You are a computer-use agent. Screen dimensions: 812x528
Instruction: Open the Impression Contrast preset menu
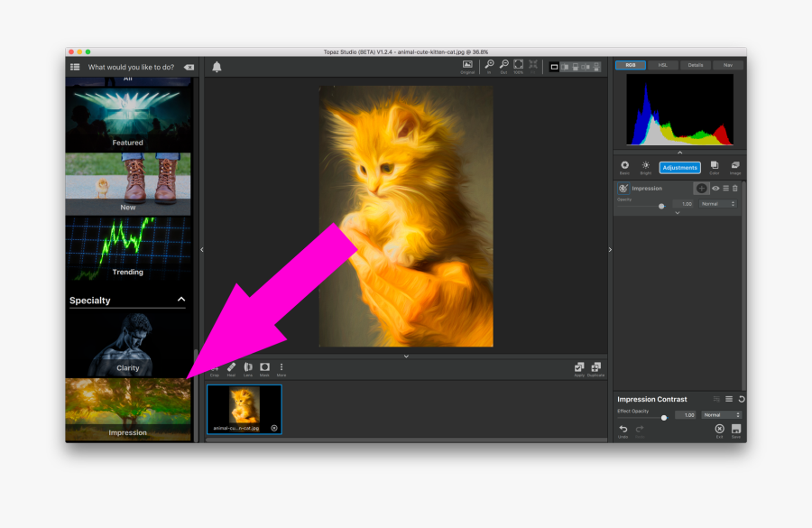pyautogui.click(x=729, y=399)
